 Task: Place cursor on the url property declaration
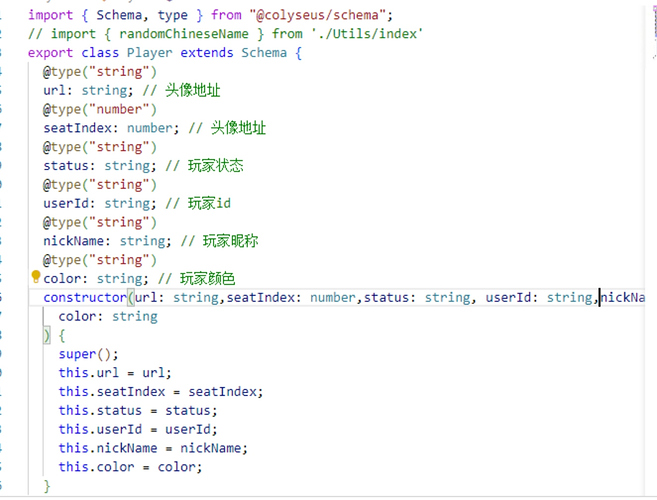tap(55, 90)
